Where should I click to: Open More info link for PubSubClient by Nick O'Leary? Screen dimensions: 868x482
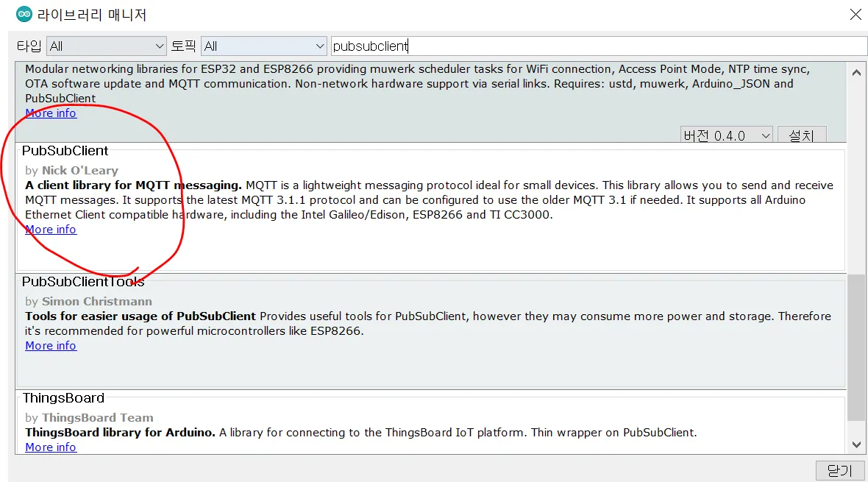tap(51, 230)
